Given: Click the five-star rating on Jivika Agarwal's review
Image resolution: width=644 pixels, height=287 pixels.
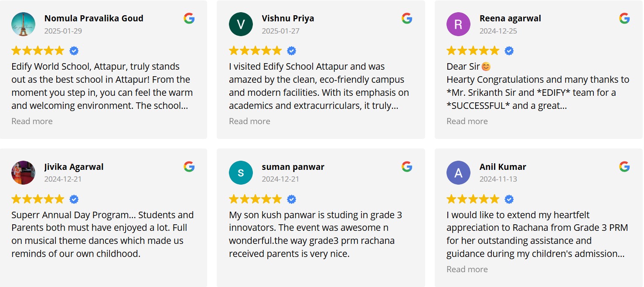Looking at the screenshot, I should point(38,199).
